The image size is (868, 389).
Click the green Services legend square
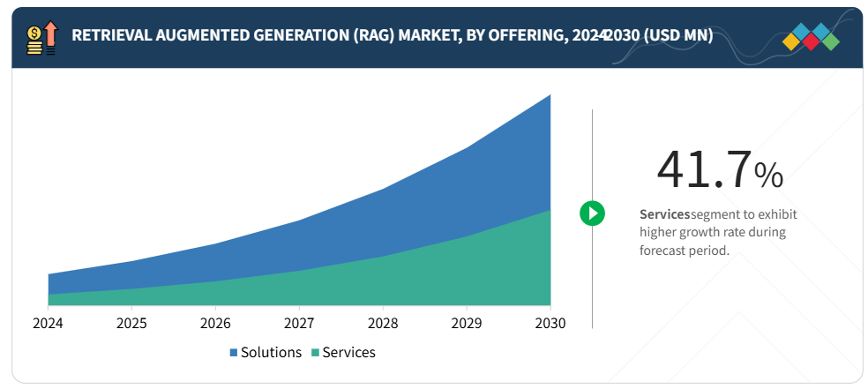314,353
